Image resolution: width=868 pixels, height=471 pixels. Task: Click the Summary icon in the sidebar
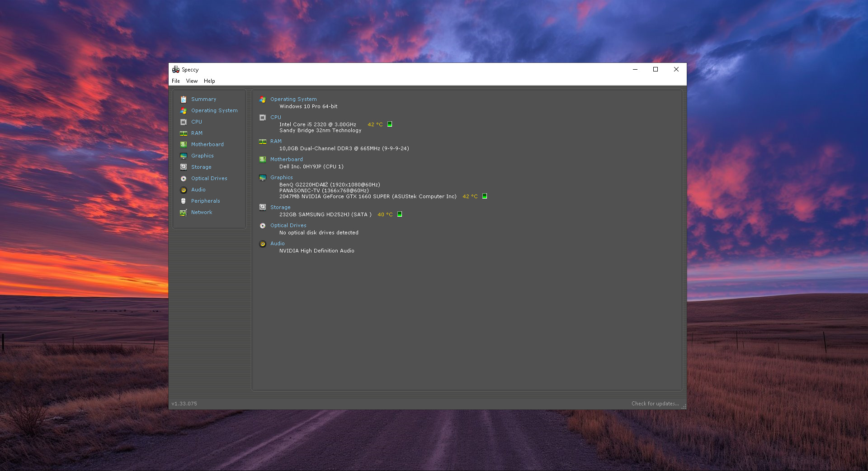(x=184, y=100)
